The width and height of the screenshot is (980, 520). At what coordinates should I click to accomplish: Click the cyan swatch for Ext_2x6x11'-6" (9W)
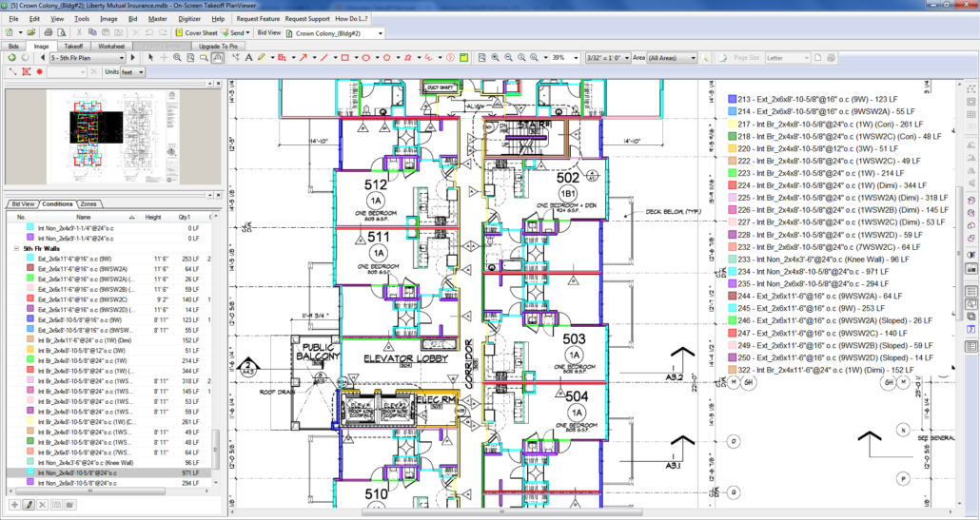pyautogui.click(x=29, y=259)
